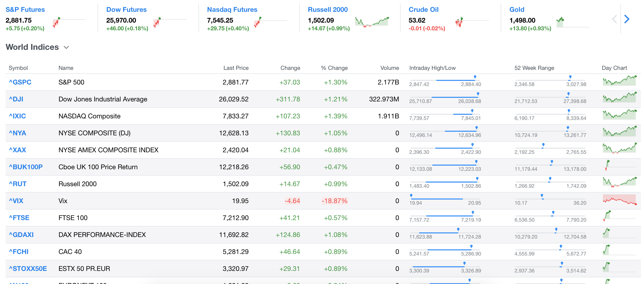This screenshot has height=284, width=644.
Task: Click the Russell 2000 mini chart in ticker
Action: tap(372, 22)
